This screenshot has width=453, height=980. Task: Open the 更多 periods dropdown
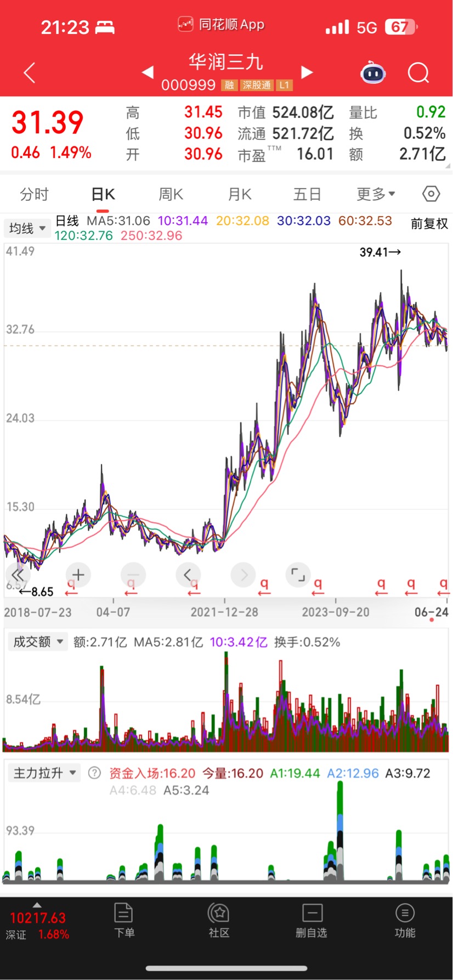tap(376, 194)
